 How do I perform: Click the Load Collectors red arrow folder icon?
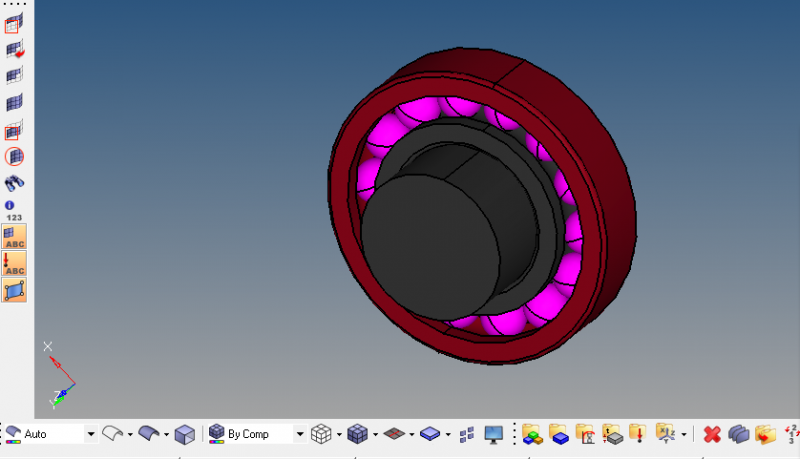(638, 435)
